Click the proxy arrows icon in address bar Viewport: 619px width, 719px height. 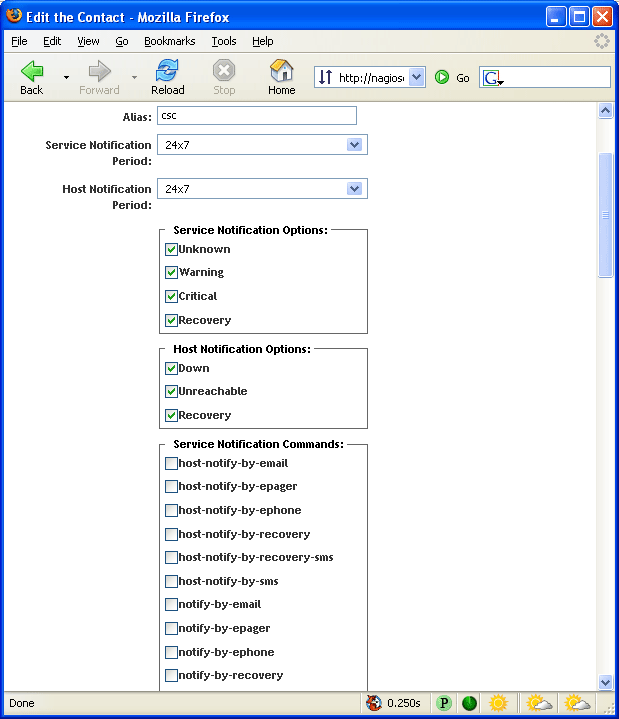click(325, 77)
